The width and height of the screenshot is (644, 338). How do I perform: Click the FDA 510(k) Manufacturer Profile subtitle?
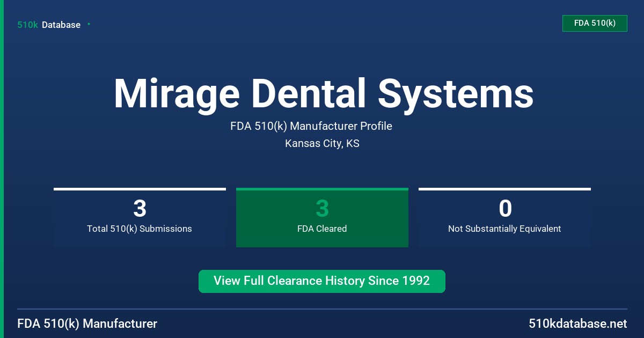311,126
